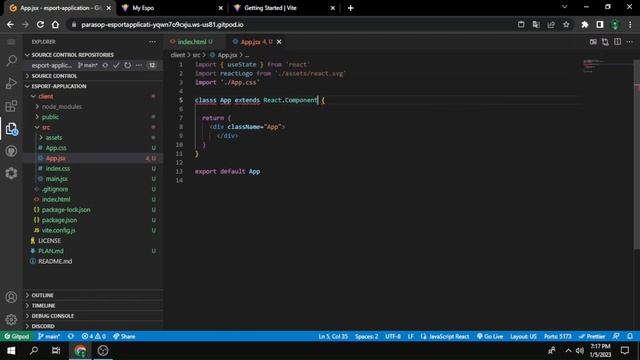Change indentation via Spaces: 2

(x=367, y=336)
